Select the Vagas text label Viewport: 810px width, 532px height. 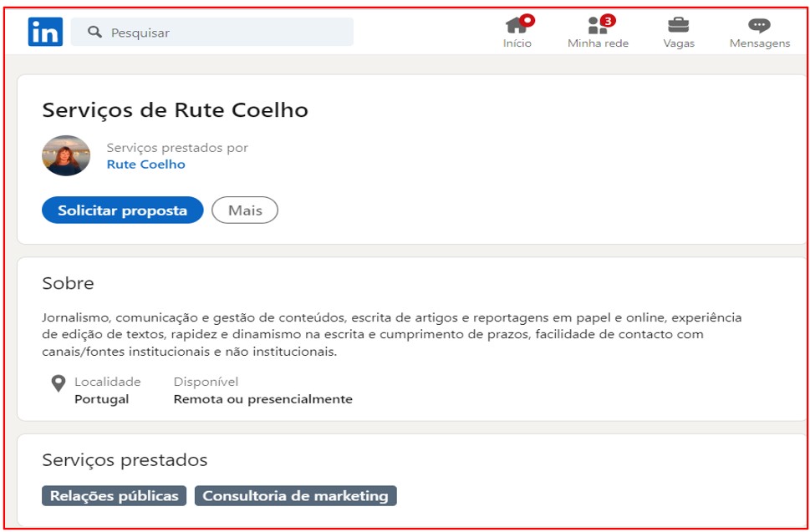click(679, 43)
